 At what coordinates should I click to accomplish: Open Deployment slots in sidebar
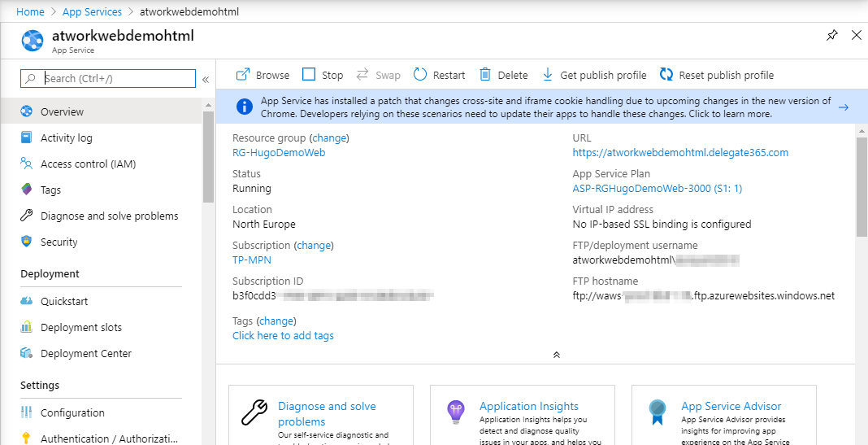(80, 328)
